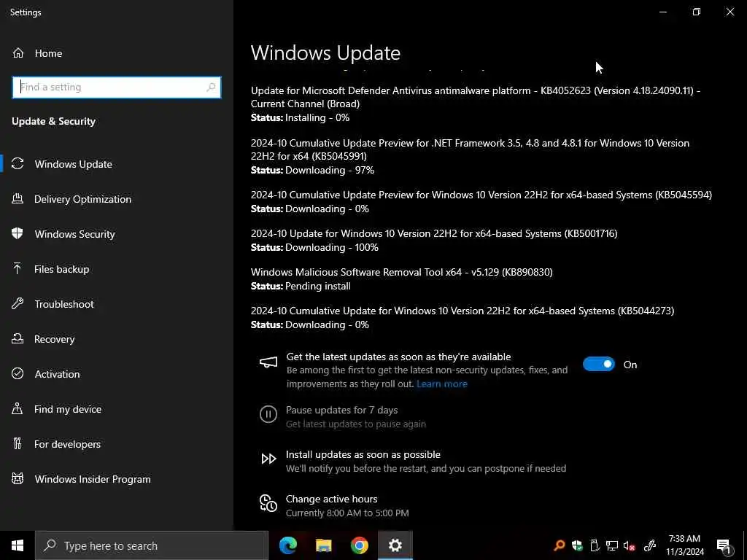Click the Find my device icon
Viewport: 747px width, 560px height.
click(x=18, y=408)
